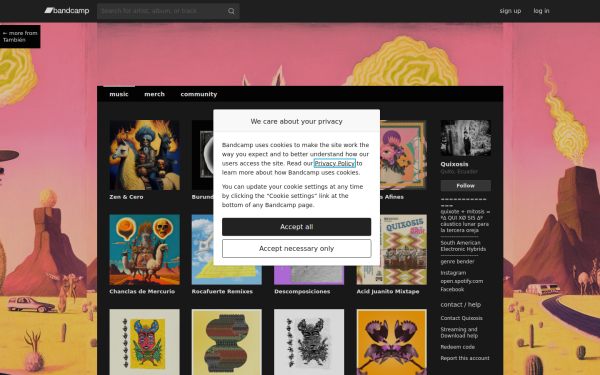Click the Acid Juanito Mixtape title
Screen dimensions: 600x375
(388, 292)
